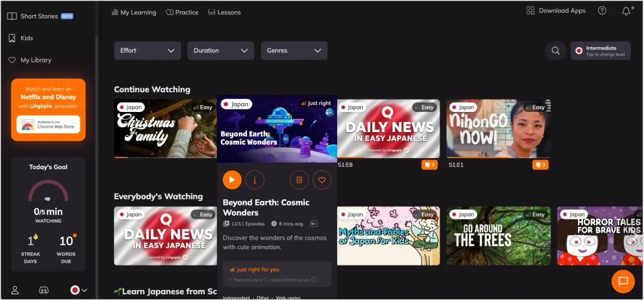This screenshot has height=300, width=644.
Task: Open Horror Tales for Brave Kids thumbnail
Action: [600, 236]
